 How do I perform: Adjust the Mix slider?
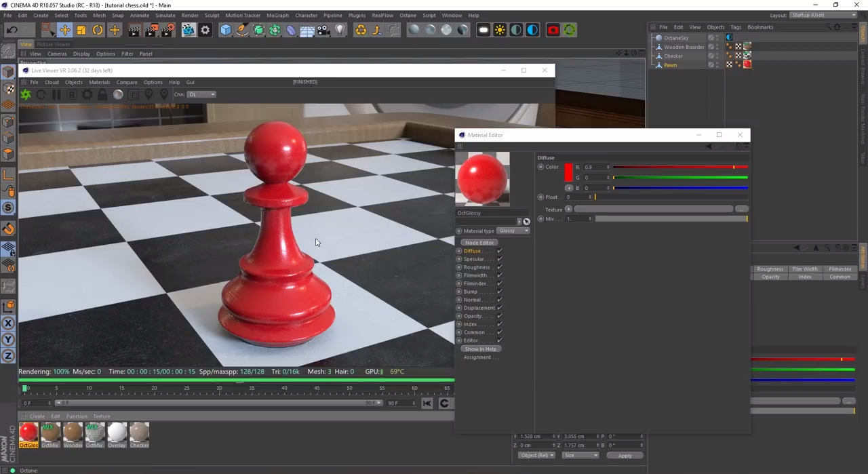(671, 219)
